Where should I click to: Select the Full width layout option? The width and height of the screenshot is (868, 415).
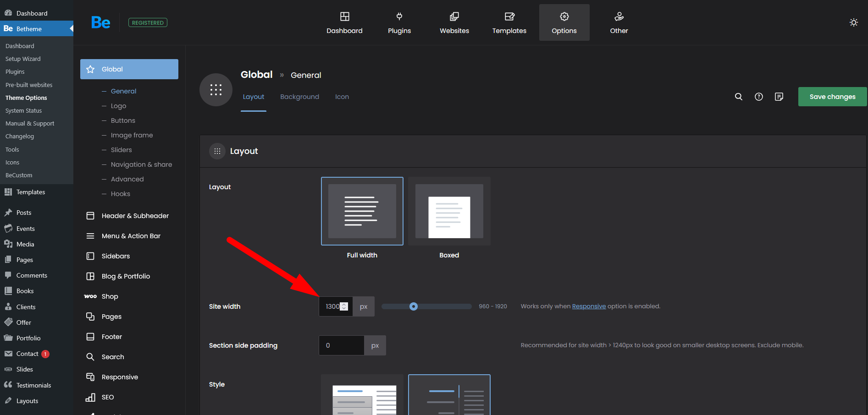point(362,211)
